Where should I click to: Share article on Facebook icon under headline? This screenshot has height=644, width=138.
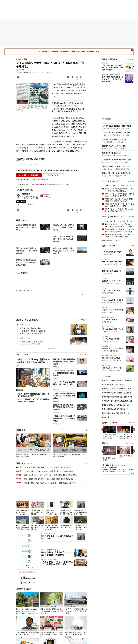tap(73, 77)
